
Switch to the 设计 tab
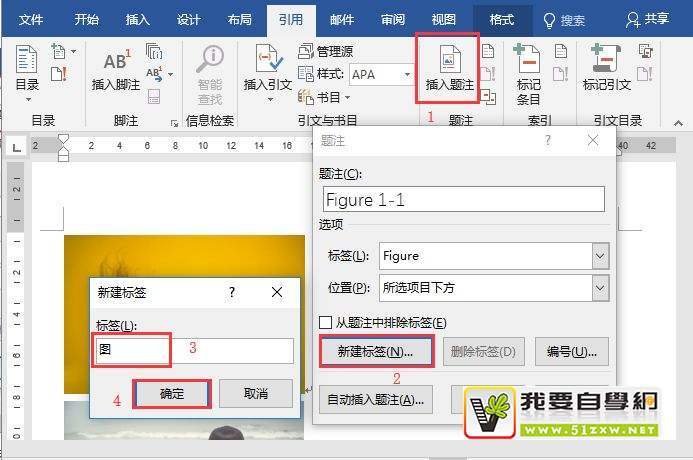pyautogui.click(x=189, y=20)
